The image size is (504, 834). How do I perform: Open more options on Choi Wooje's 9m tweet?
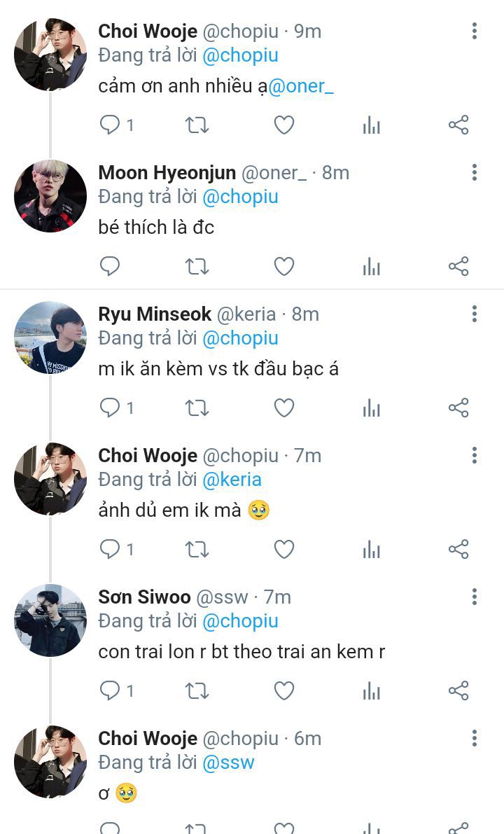475,31
